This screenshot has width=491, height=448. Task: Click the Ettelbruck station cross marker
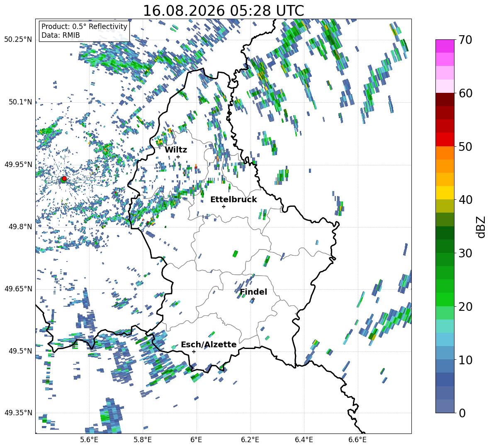[x=224, y=206]
